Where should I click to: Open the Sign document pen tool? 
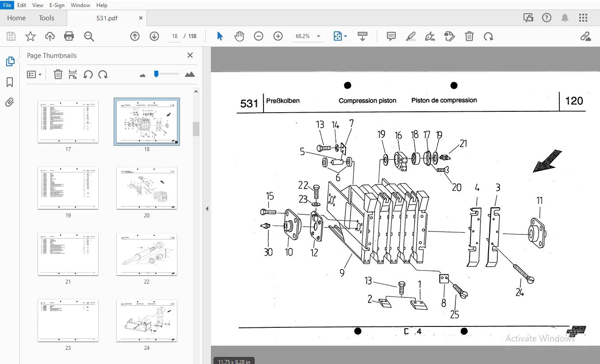pos(430,36)
